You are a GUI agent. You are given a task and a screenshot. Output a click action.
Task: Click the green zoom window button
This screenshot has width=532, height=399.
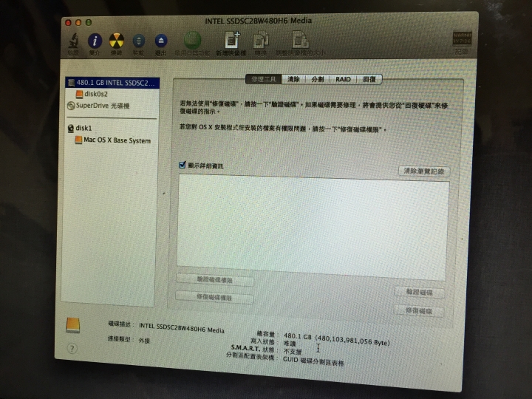[89, 22]
